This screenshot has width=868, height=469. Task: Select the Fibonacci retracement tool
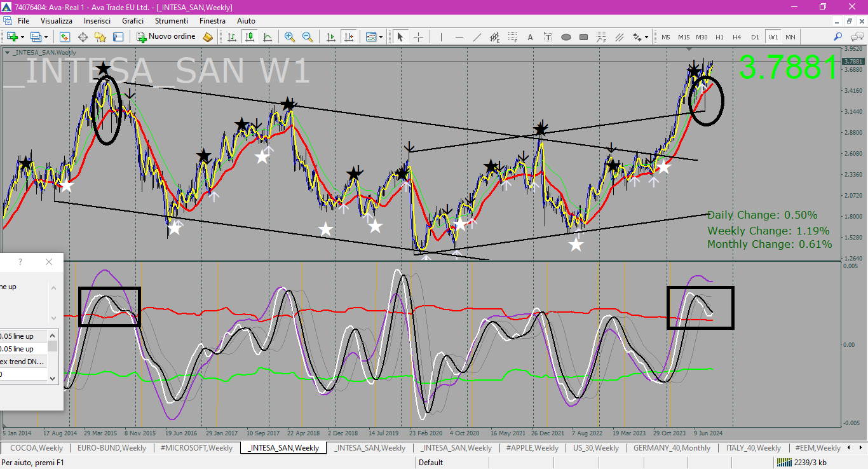tap(513, 37)
